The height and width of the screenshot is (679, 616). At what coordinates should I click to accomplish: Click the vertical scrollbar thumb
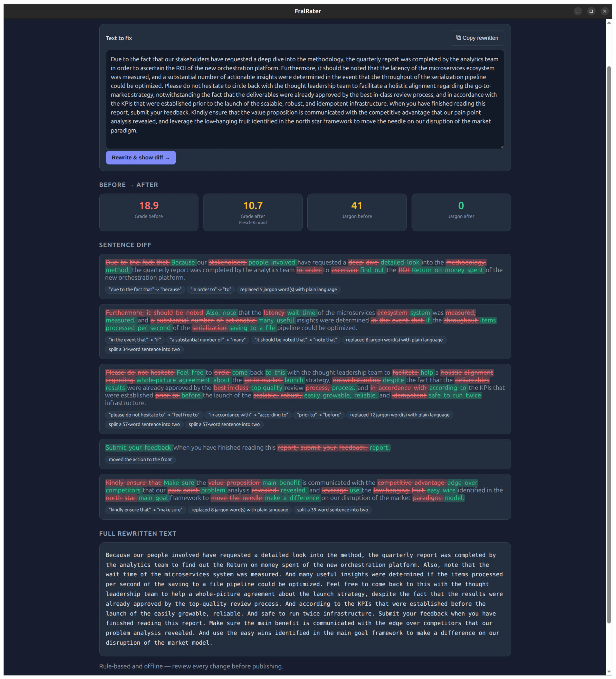pos(609,345)
